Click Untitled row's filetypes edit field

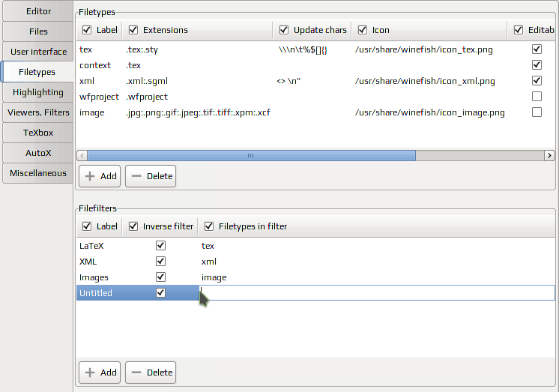377,292
